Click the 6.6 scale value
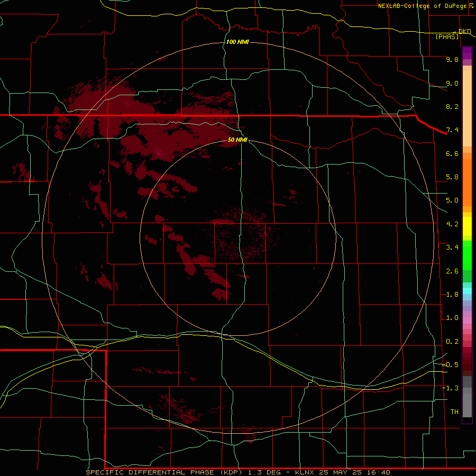This screenshot has width=476, height=476. pyautogui.click(x=452, y=153)
